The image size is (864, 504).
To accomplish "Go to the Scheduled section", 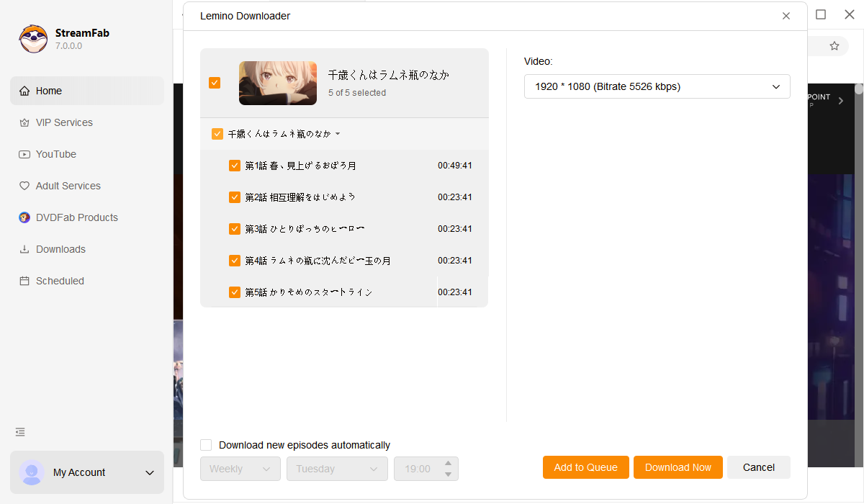I will point(60,282).
